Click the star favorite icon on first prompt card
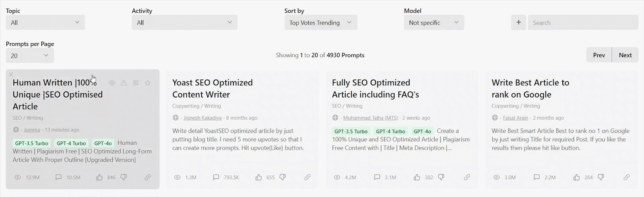This screenshot has width=644, height=197. [x=148, y=83]
